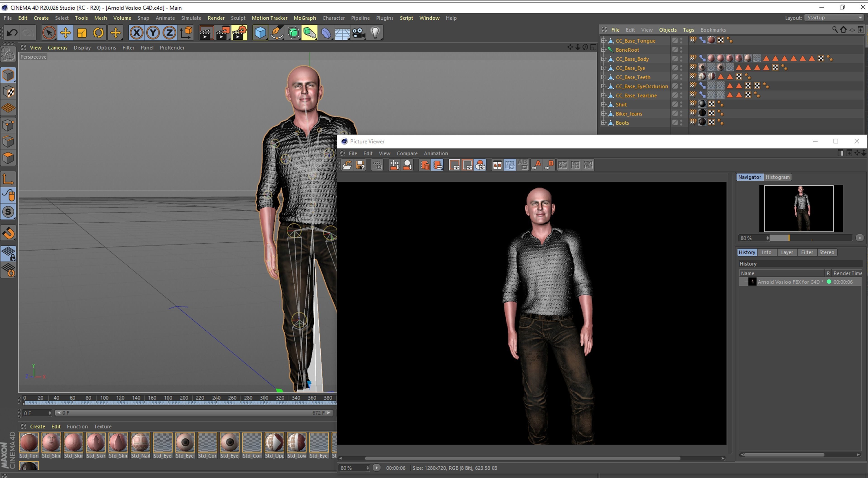The image size is (868, 478).
Task: Open the MoGraph menu
Action: click(305, 18)
